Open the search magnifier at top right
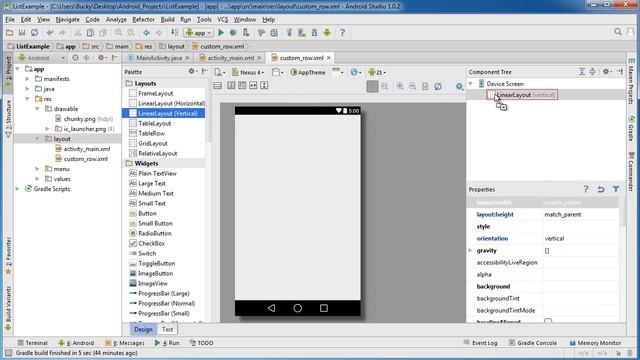 [x=618, y=32]
